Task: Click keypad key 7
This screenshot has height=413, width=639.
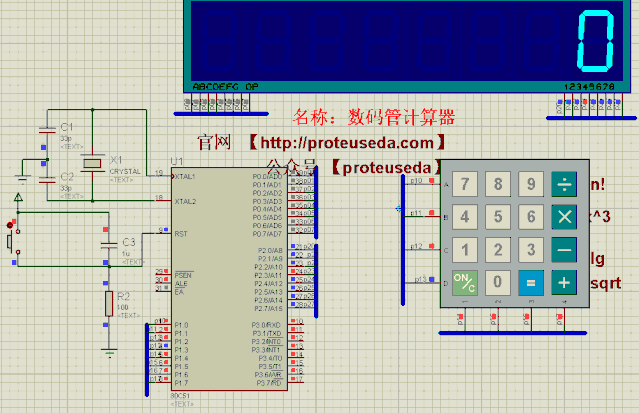Action: pyautogui.click(x=465, y=184)
